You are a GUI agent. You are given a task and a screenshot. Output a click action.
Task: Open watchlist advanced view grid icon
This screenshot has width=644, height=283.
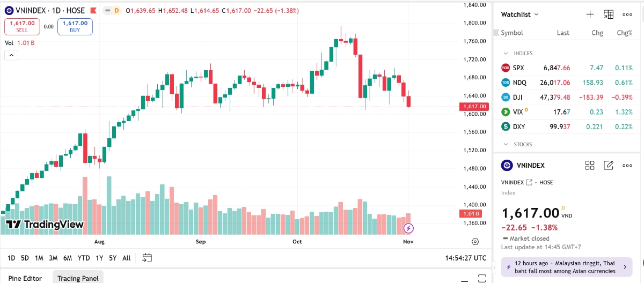coord(609,14)
